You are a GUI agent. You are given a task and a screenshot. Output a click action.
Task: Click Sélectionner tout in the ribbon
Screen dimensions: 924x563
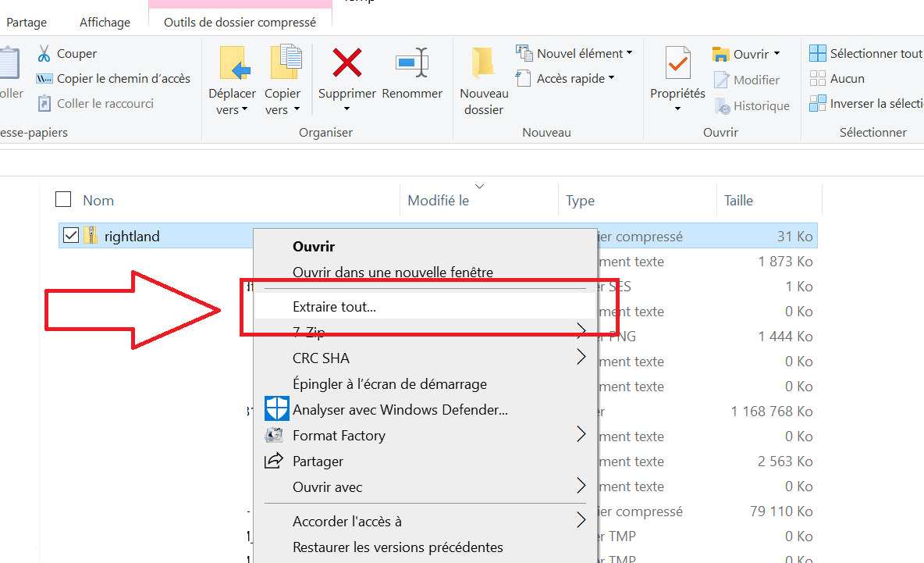click(866, 54)
